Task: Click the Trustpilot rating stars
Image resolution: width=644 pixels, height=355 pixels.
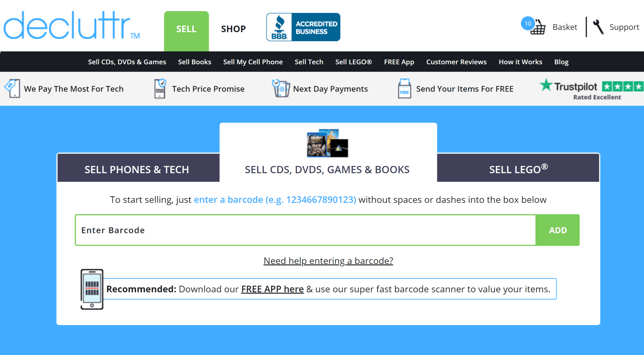Action: point(623,86)
